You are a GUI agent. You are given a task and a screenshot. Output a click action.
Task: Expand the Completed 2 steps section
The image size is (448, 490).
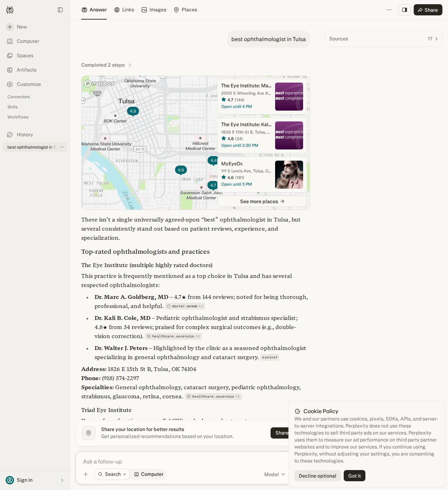106,65
